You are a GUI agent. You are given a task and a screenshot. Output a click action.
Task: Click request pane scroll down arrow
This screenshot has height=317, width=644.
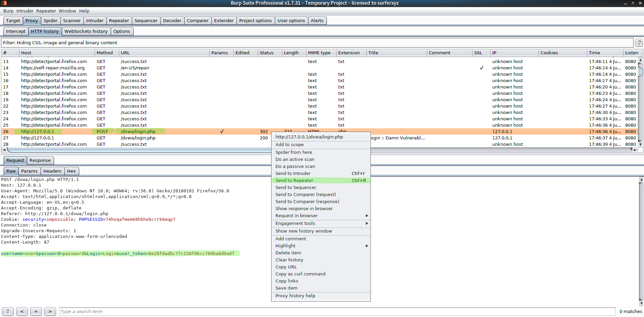click(x=641, y=303)
